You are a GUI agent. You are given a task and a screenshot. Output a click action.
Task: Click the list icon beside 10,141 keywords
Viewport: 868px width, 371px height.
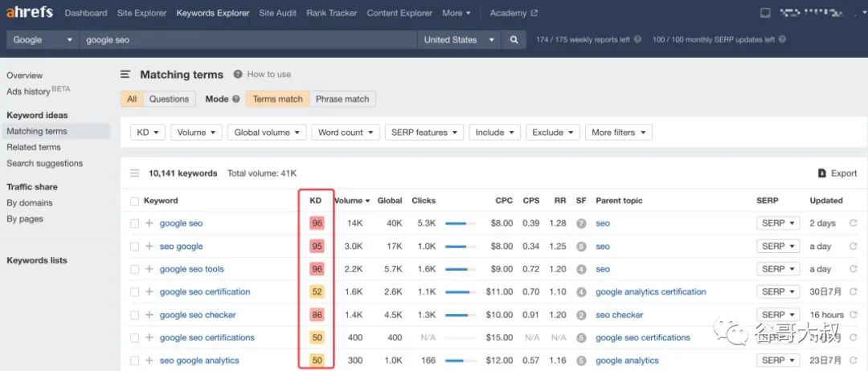(x=134, y=173)
